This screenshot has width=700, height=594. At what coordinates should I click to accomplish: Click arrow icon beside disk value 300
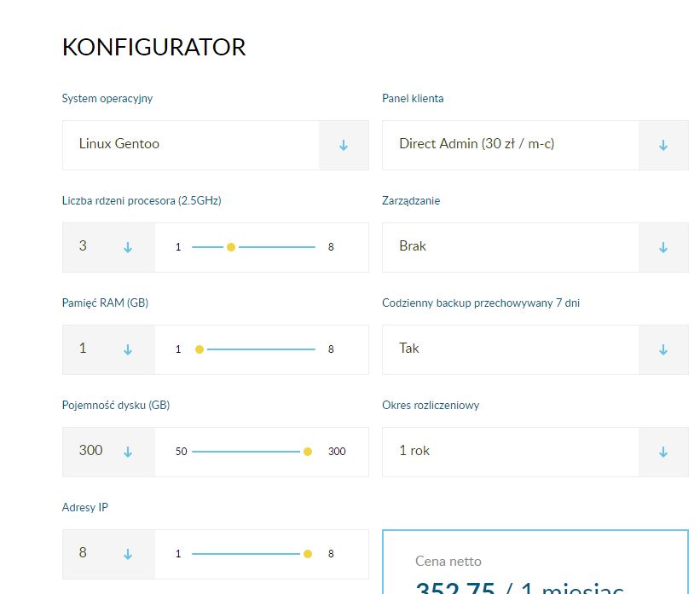(128, 452)
